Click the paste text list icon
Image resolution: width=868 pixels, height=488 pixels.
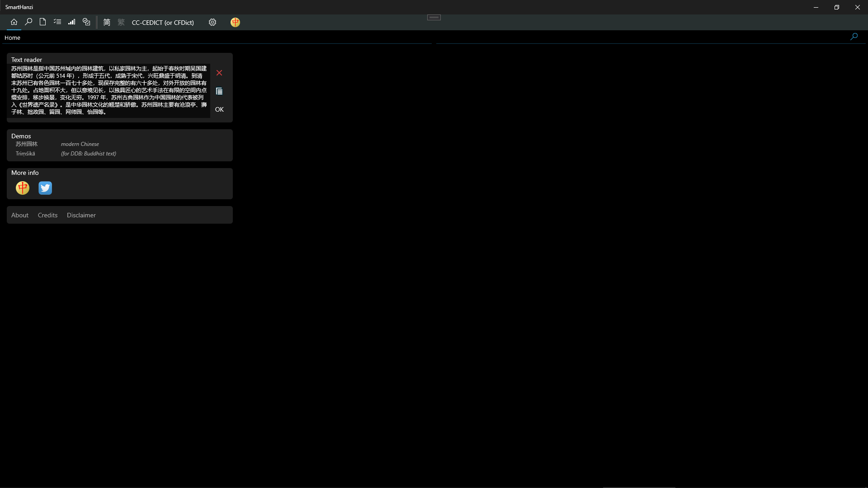tap(219, 91)
